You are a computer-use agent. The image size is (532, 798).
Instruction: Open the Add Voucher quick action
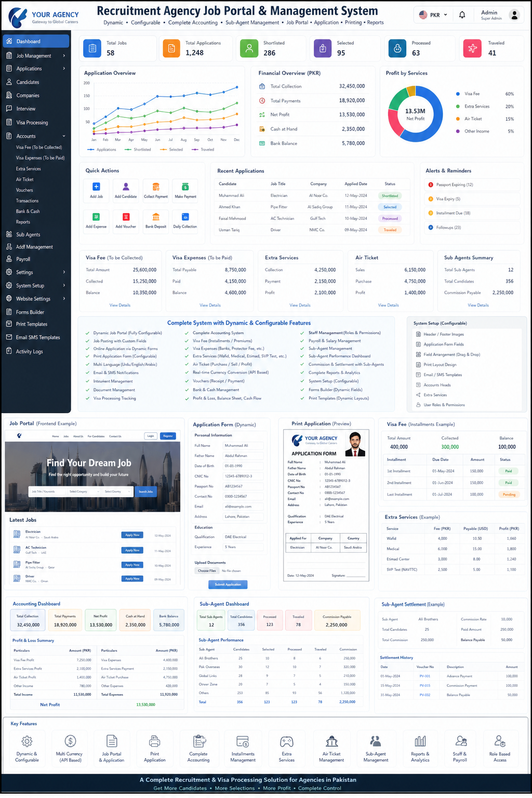tap(126, 217)
